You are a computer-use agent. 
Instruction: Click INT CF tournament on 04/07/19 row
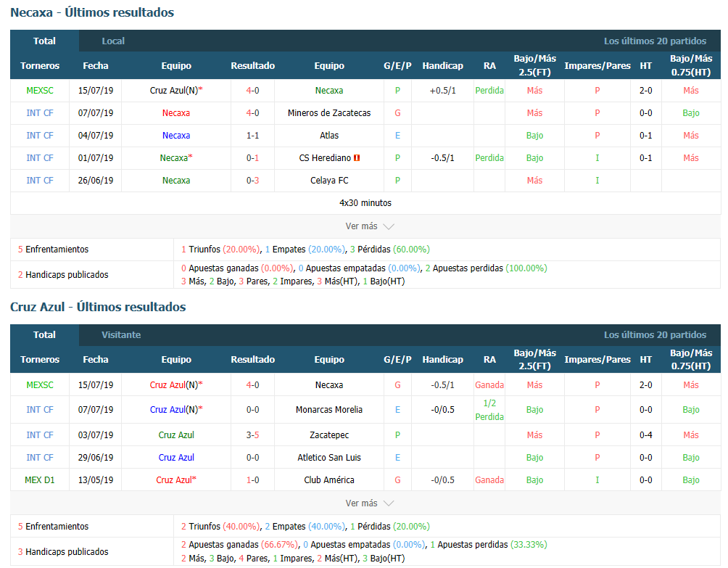40,136
